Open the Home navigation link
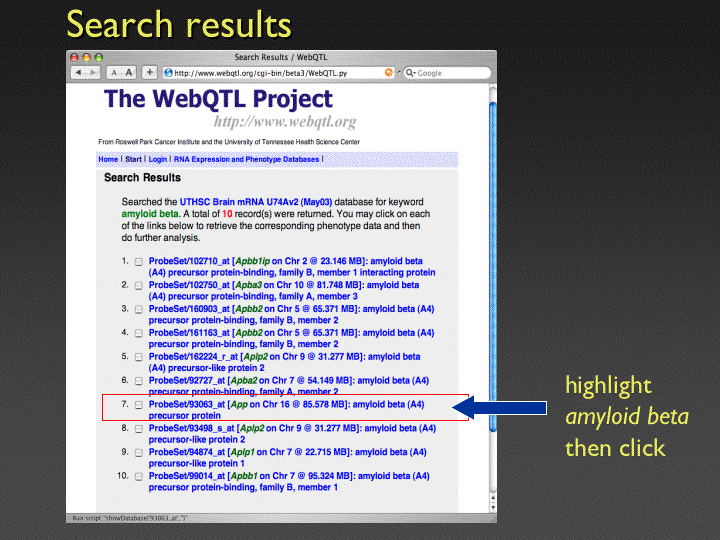This screenshot has width=720, height=540. [x=108, y=159]
